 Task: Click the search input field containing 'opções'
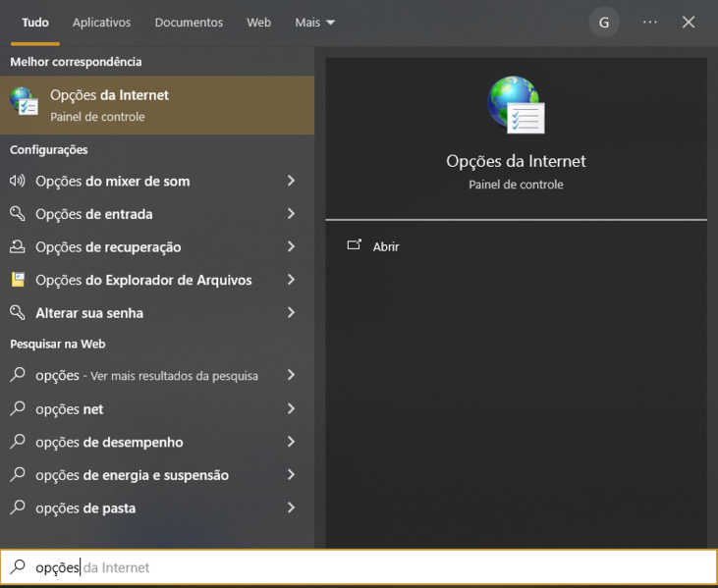pyautogui.click(x=359, y=567)
